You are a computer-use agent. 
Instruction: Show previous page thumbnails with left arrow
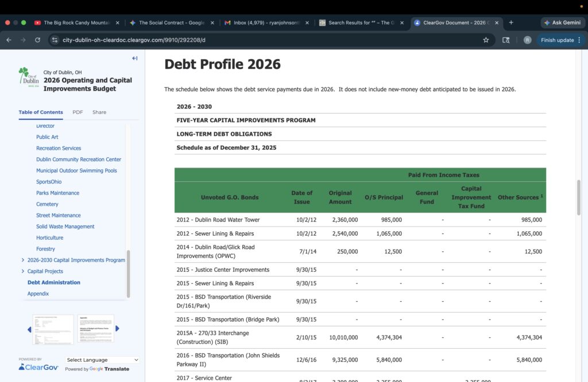pyautogui.click(x=29, y=329)
